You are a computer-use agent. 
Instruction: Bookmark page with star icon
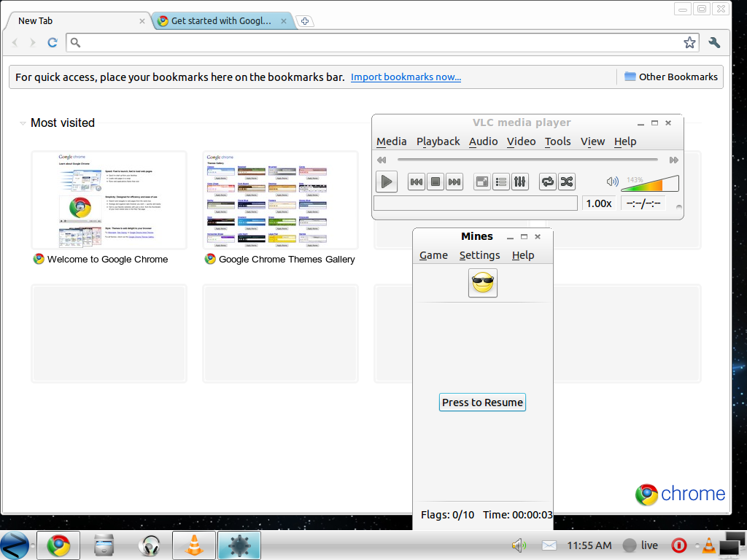[689, 42]
